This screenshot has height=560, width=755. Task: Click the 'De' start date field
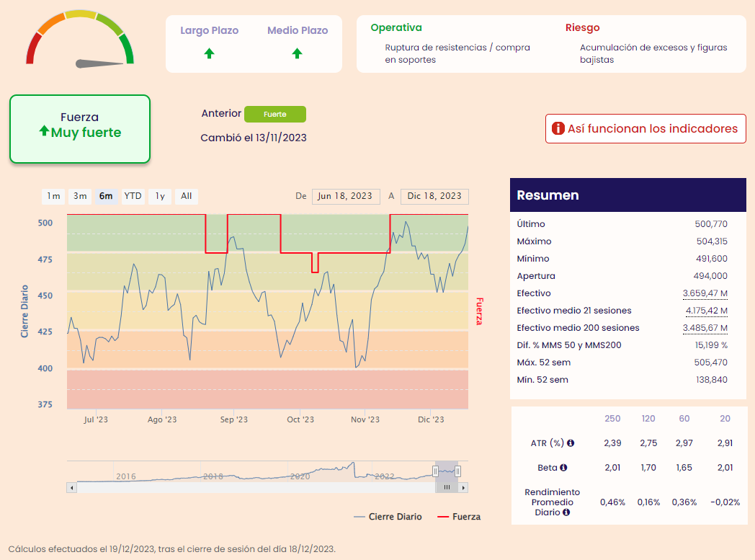click(345, 196)
